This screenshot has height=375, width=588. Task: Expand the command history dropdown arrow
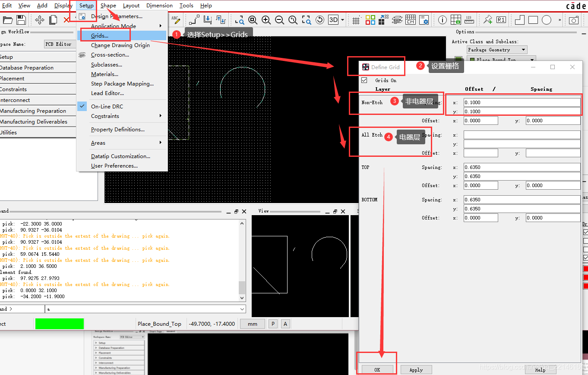click(x=242, y=309)
